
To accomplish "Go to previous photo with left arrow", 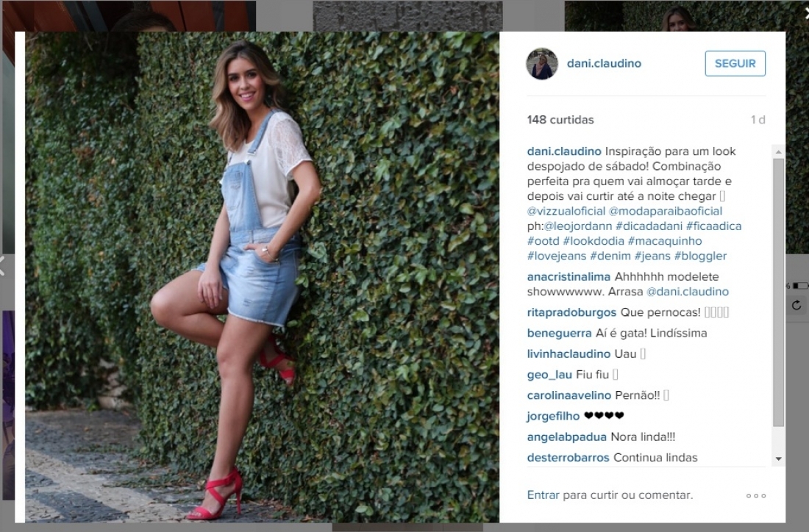I will 2,266.
